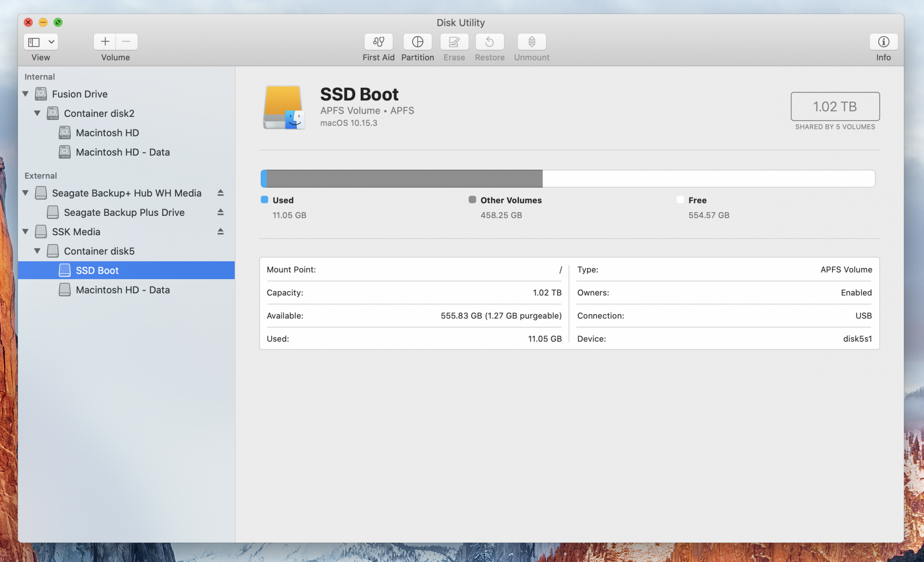Add a volume with plus button
924x562 pixels.
105,42
